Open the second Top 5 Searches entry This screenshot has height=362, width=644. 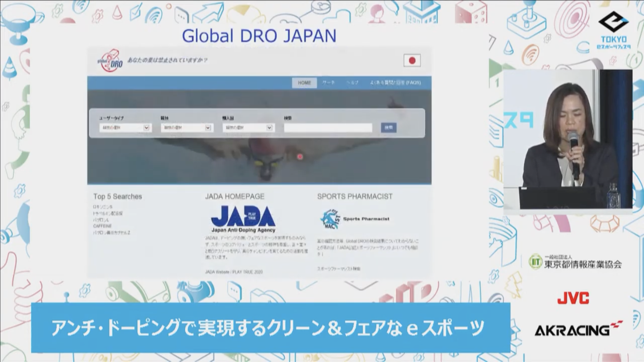click(108, 213)
